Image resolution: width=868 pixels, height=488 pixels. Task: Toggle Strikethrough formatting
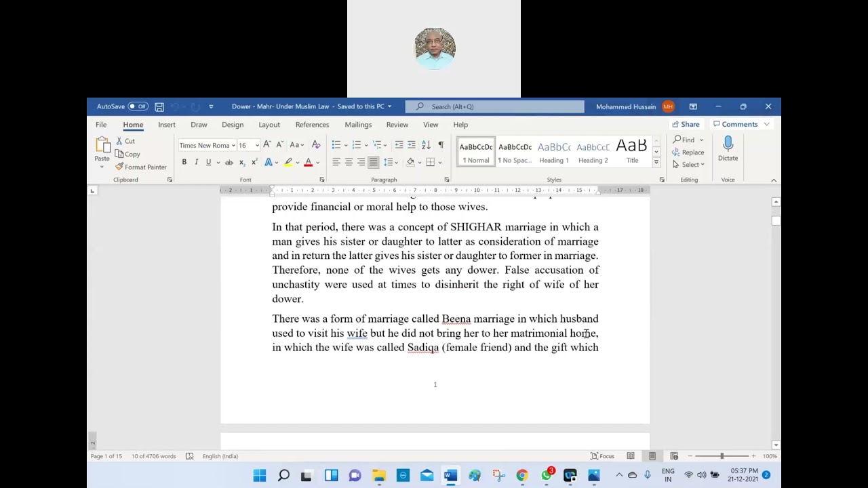pyautogui.click(x=229, y=162)
